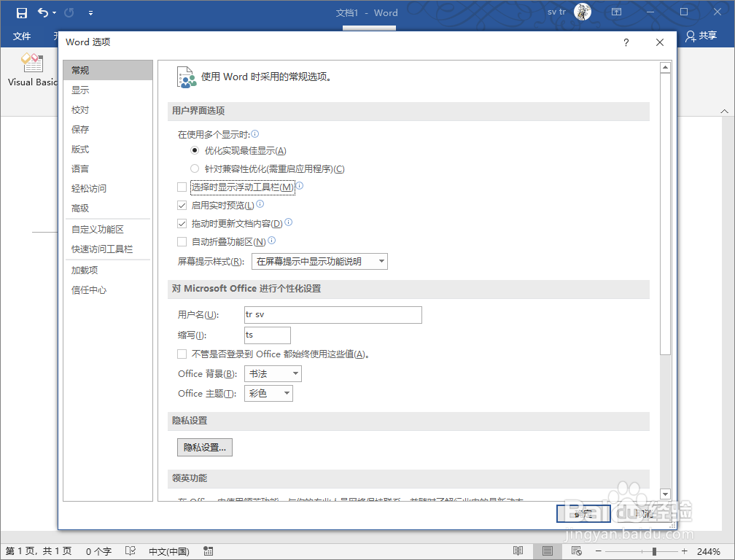This screenshot has height=560, width=735.
Task: Open the Customize Quick Access Toolbar arrow
Action: [90, 13]
